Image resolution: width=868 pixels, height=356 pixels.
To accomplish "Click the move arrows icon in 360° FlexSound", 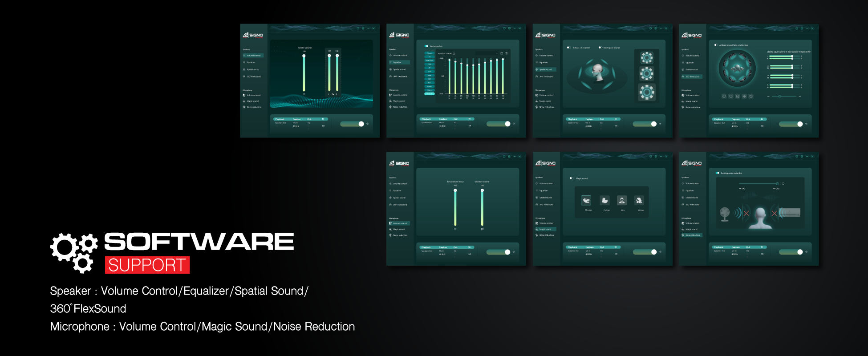I will click(x=744, y=96).
